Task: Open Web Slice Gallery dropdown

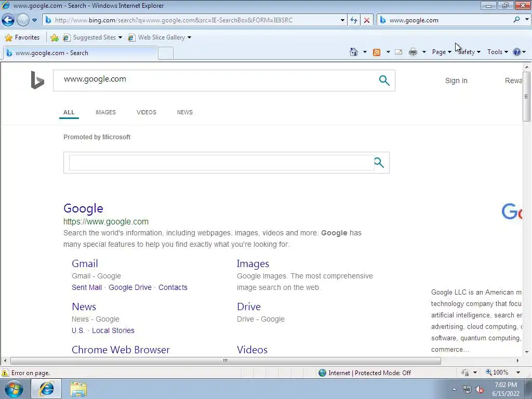Action: click(160, 37)
